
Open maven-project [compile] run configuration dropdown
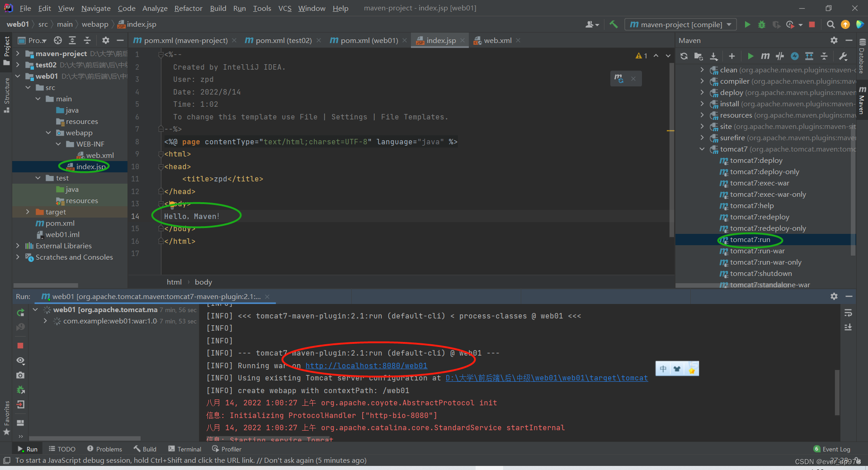(x=681, y=24)
